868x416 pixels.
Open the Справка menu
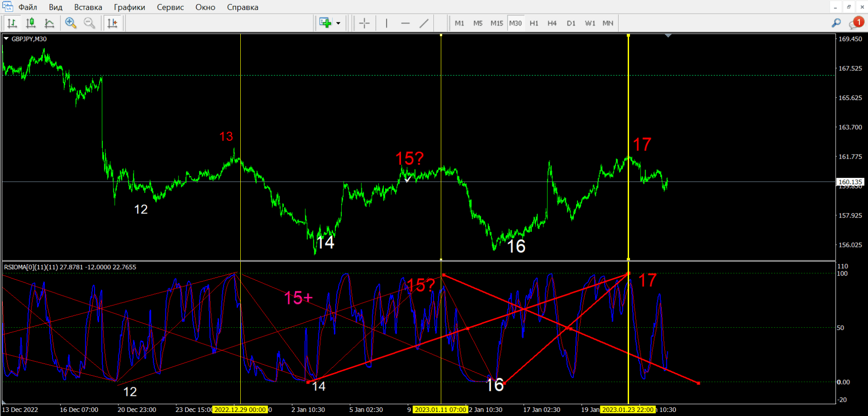pos(243,7)
